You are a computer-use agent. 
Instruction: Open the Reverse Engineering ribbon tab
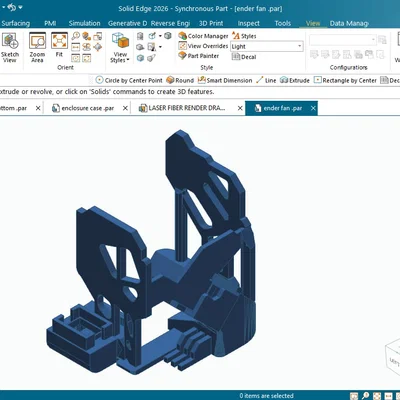point(170,23)
